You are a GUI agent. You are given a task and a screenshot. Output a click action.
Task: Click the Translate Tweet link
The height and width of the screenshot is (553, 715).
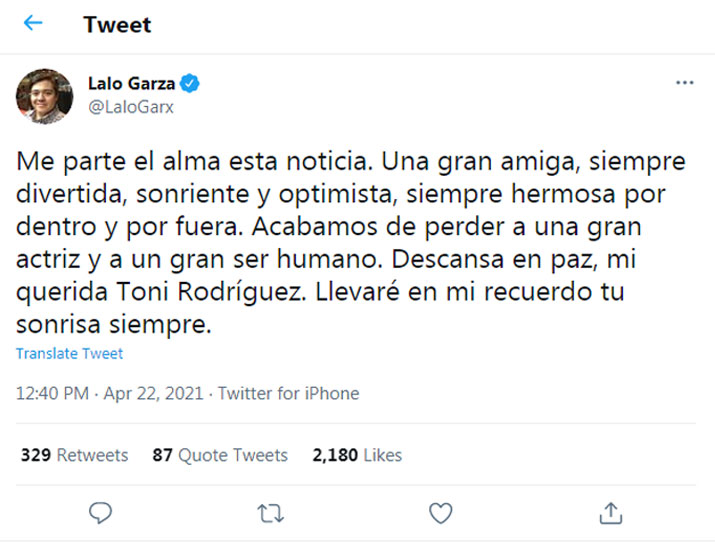(70, 354)
